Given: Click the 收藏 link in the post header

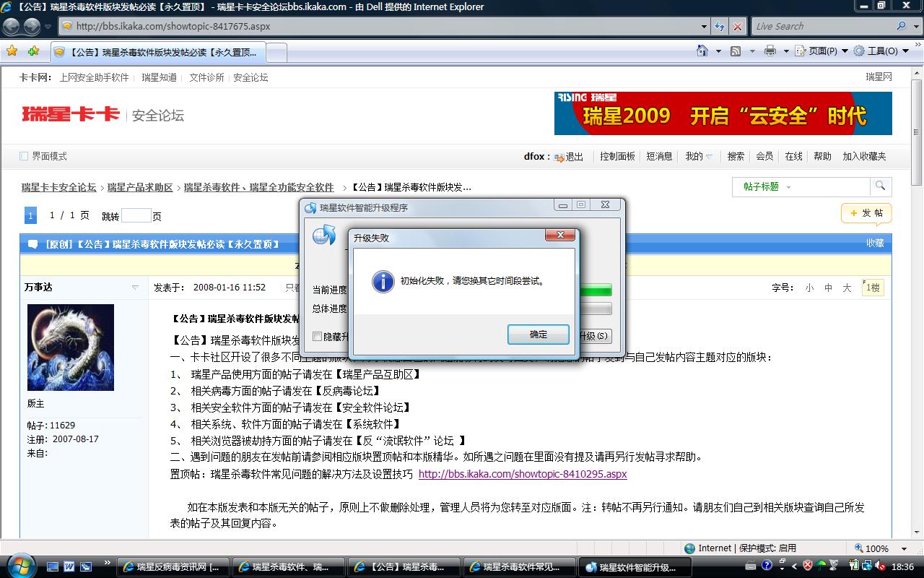Looking at the screenshot, I should [875, 243].
